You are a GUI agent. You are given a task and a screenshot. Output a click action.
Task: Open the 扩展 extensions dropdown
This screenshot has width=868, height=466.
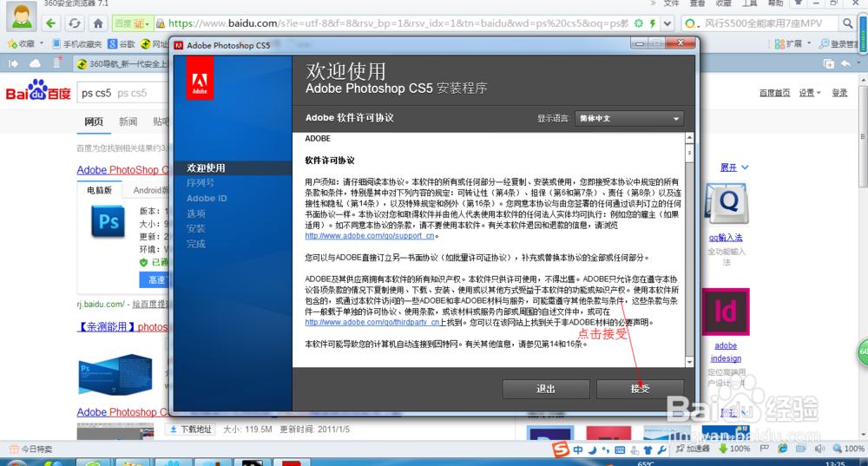[792, 43]
